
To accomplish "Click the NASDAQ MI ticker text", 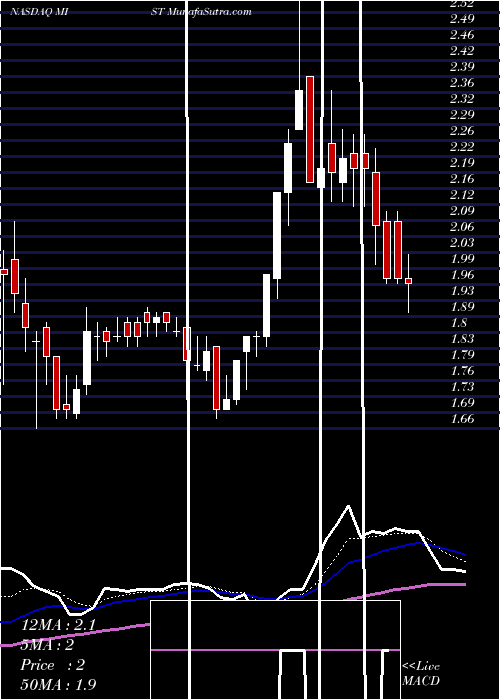I will pos(39,12).
